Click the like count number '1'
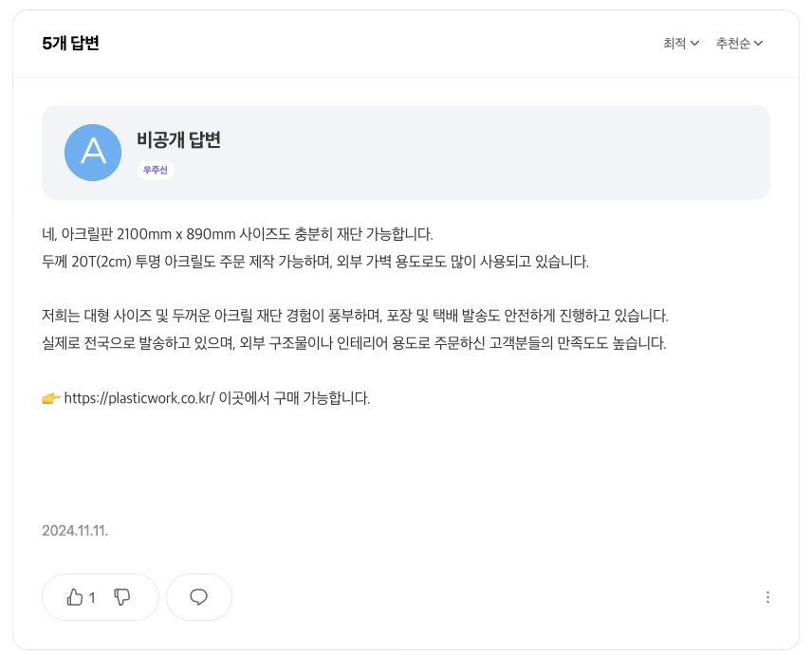 coord(92,597)
